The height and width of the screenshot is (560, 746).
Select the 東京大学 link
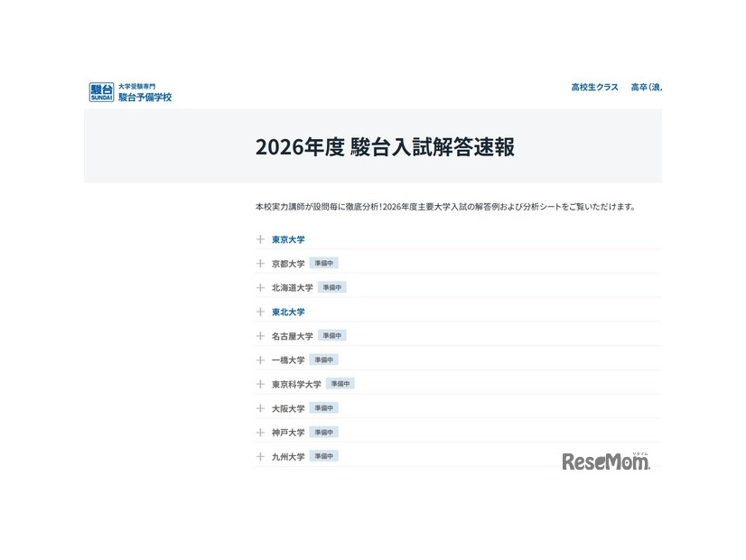coord(287,239)
